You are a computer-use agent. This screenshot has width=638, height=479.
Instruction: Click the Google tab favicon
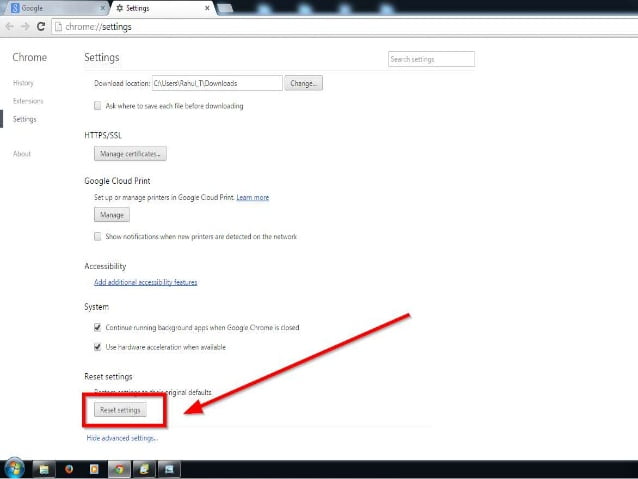point(15,8)
